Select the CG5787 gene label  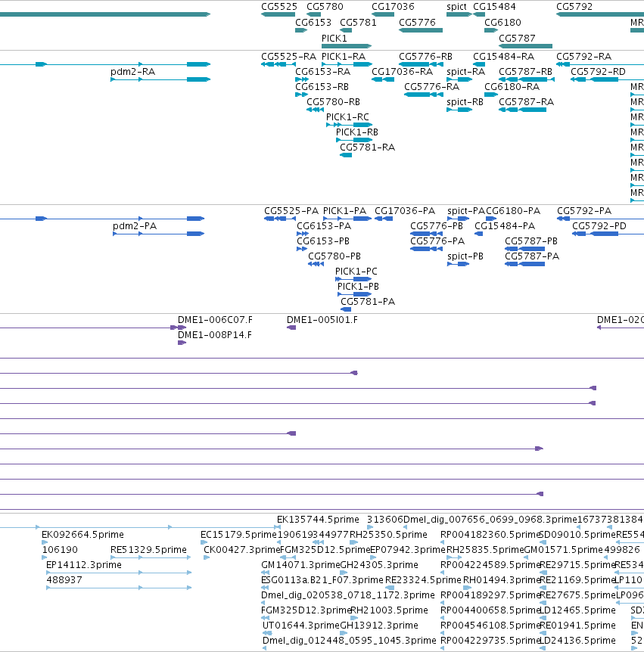517,39
